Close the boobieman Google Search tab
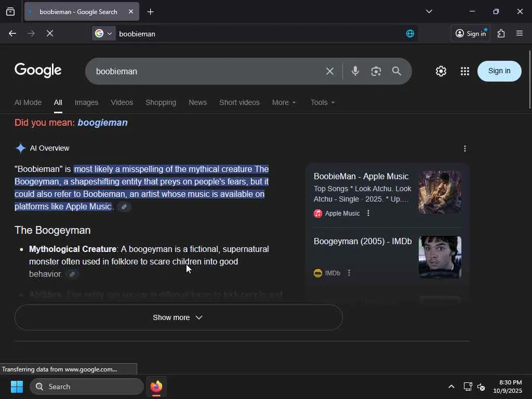The height and width of the screenshot is (399, 532). pos(130,11)
